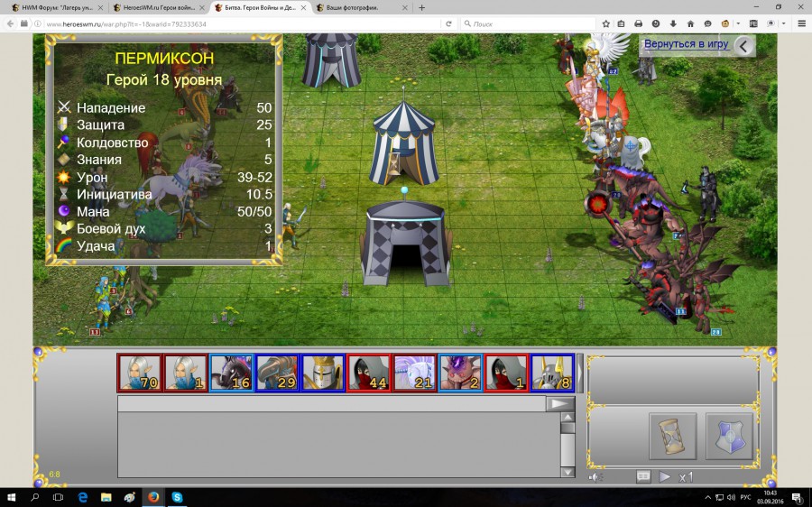The height and width of the screenshot is (507, 812).
Task: Switch to the 'HeroesWM.ru Герои войны' tab
Action: 158,8
